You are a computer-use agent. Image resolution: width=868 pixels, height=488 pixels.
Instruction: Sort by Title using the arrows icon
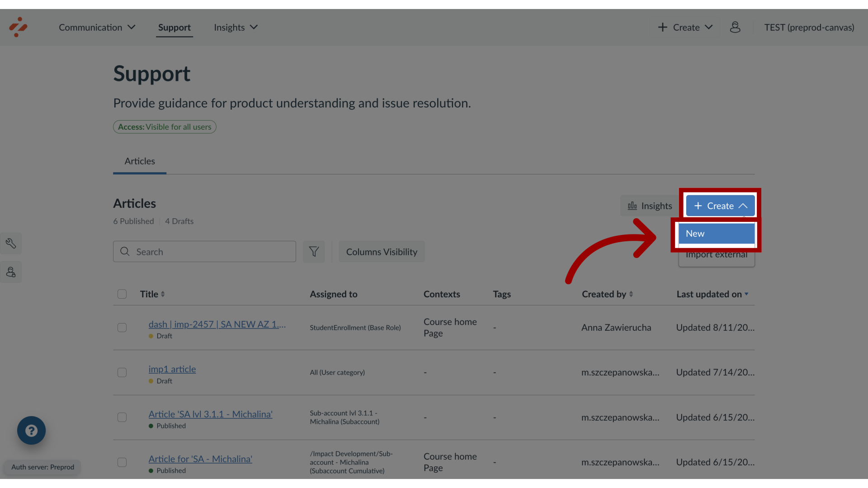(163, 294)
